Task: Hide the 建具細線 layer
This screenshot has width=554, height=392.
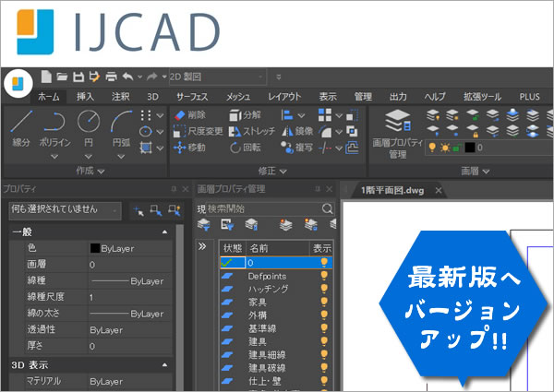Action: pyautogui.click(x=324, y=354)
